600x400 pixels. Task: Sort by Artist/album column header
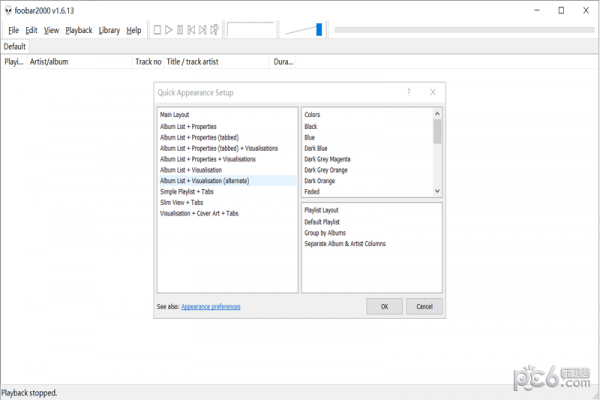(x=79, y=62)
